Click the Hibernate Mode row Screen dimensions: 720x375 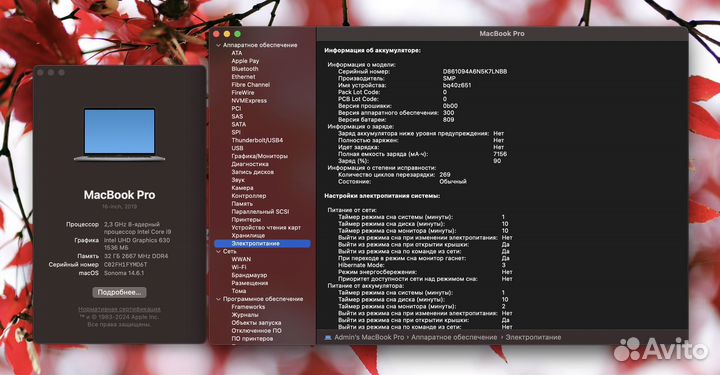click(x=422, y=265)
